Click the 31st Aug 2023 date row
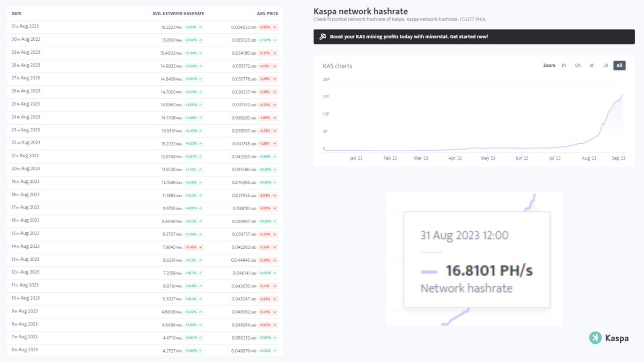 145,26
